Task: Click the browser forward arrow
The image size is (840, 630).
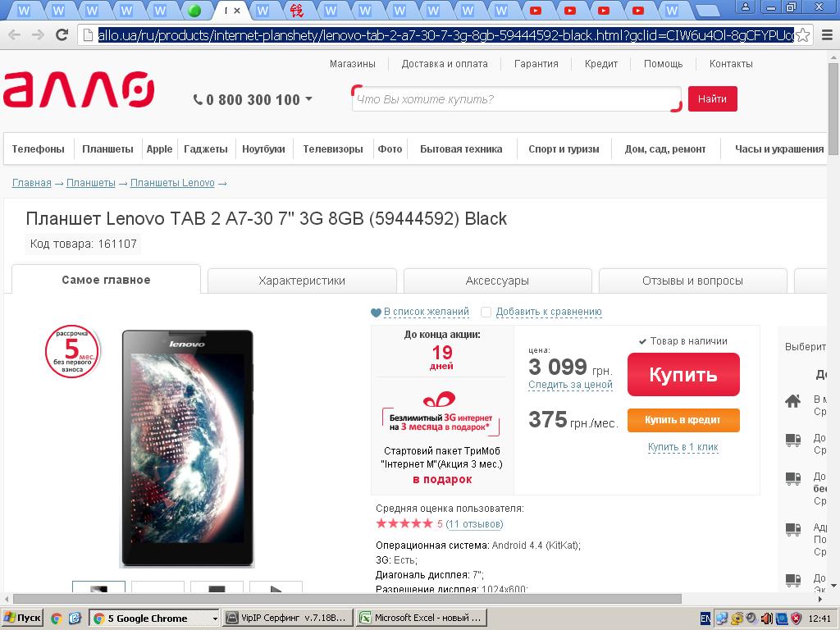Action: click(x=38, y=34)
